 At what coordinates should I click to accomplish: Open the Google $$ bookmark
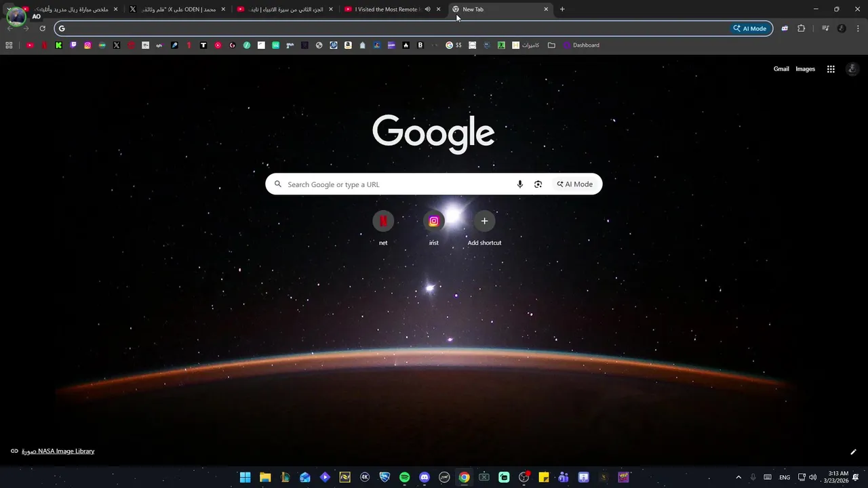454,45
